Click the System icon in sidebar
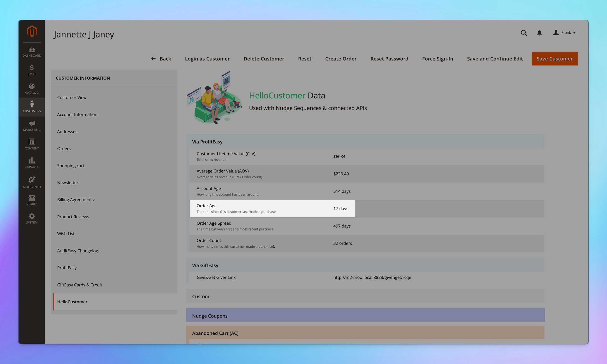The height and width of the screenshot is (364, 607). [32, 218]
